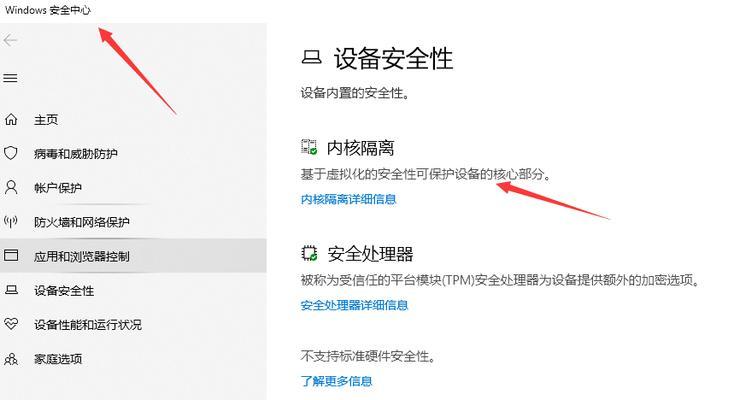Click the back arrow icon
734x400 pixels.
click(10, 41)
